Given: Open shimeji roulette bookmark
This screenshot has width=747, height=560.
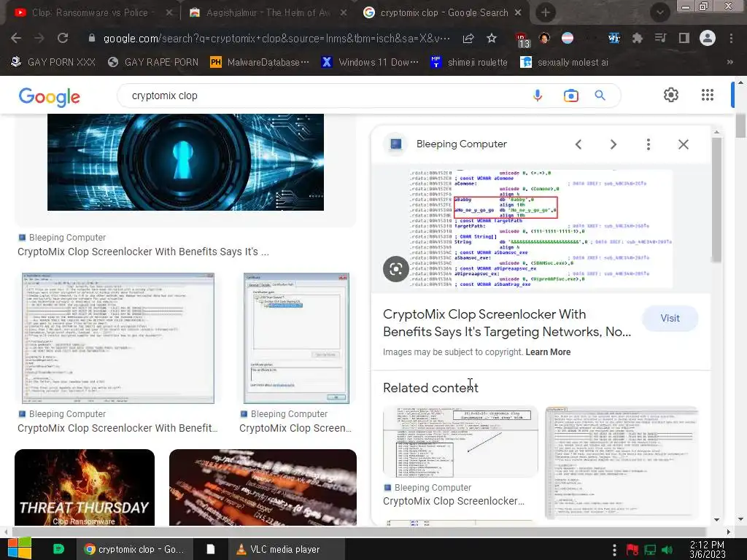Looking at the screenshot, I should pos(469,62).
